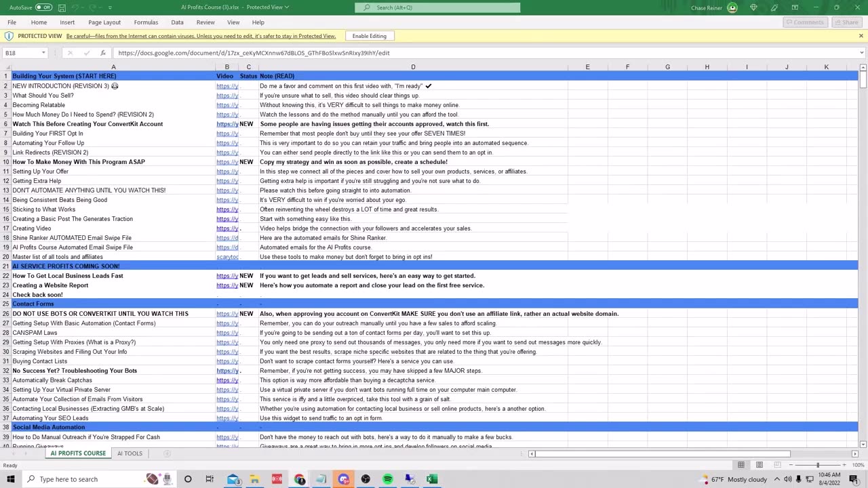Open video link for What Should You Sell?

click(x=227, y=96)
